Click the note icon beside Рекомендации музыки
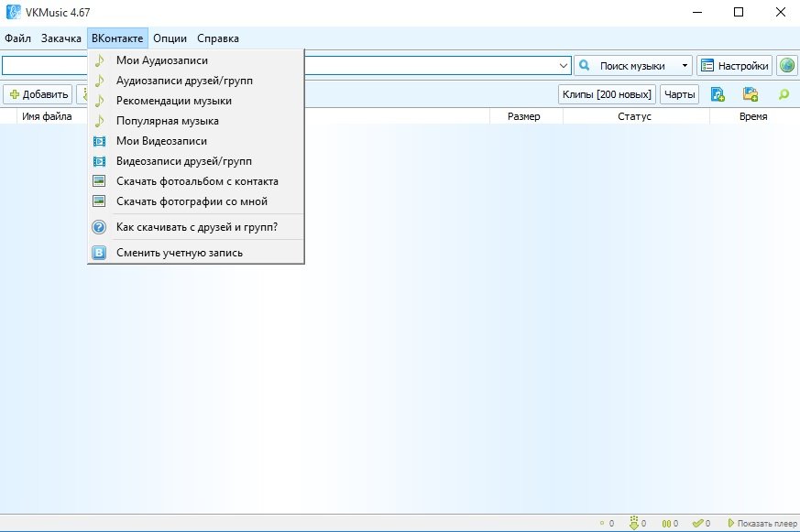Viewport: 800px width, 532px height. 99,101
